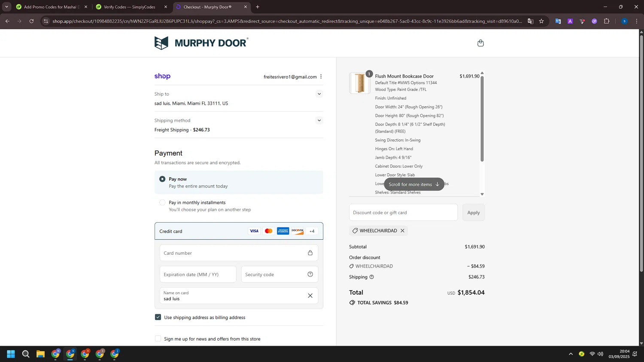Screen dimensions: 644x362
Task: Open the Google Translate icon in address bar
Action: [531, 21]
